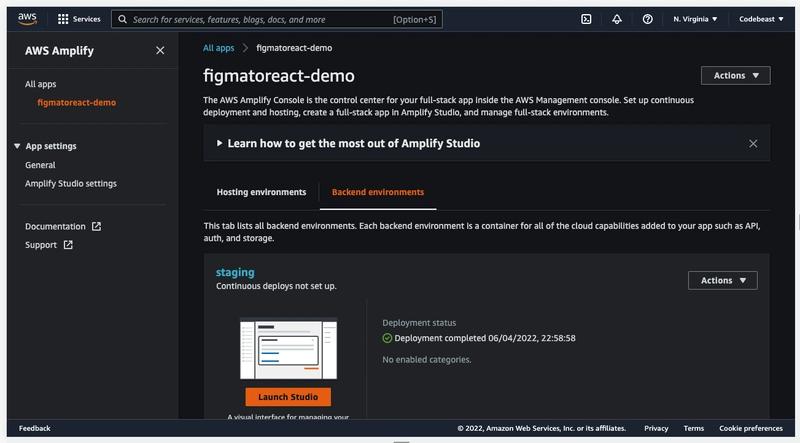Open General app settings
The width and height of the screenshot is (800, 443).
click(x=40, y=165)
